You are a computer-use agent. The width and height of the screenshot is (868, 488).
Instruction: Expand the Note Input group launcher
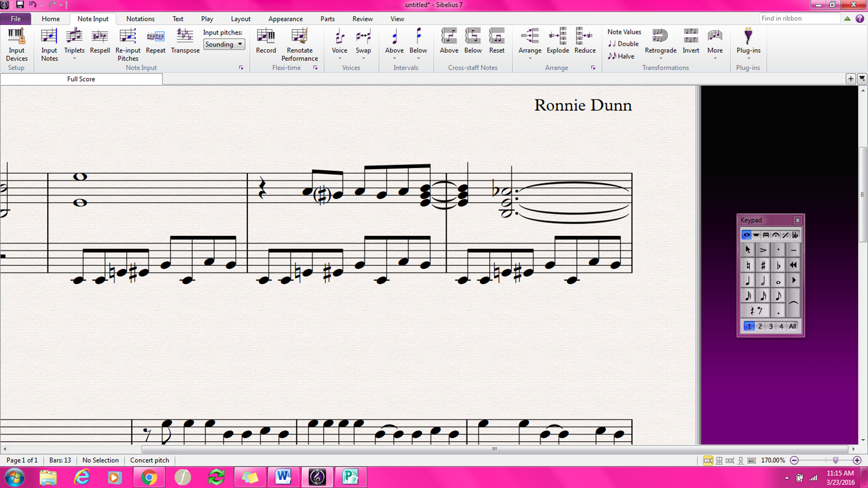(241, 68)
